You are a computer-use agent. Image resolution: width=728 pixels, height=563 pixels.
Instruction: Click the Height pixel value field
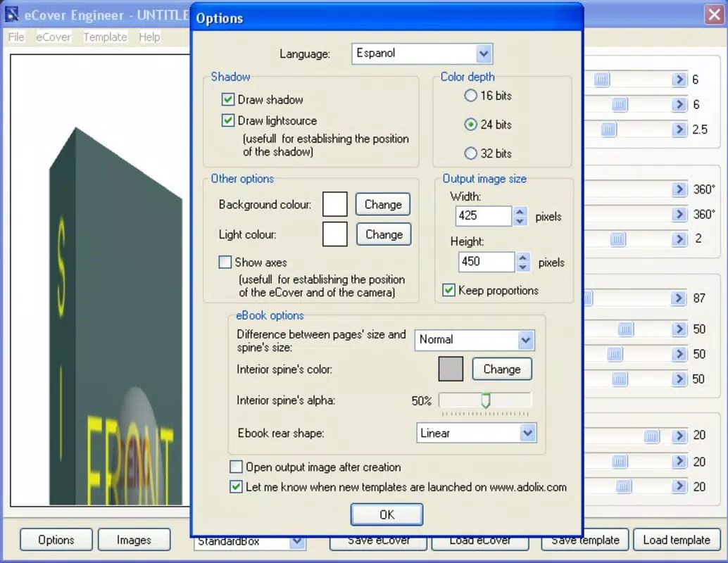(486, 262)
